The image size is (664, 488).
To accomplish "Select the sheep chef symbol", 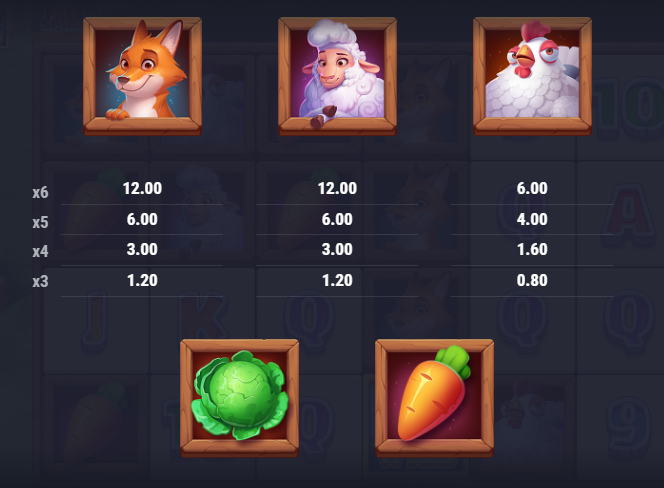I will pos(337,76).
